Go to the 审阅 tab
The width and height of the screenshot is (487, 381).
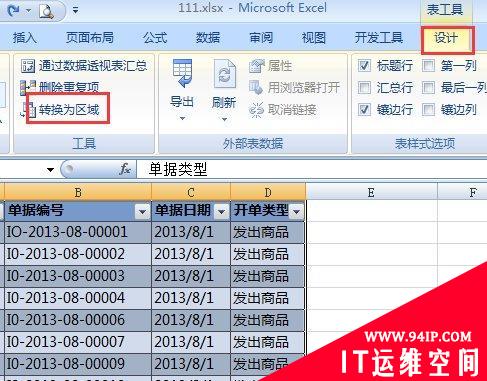coord(261,38)
